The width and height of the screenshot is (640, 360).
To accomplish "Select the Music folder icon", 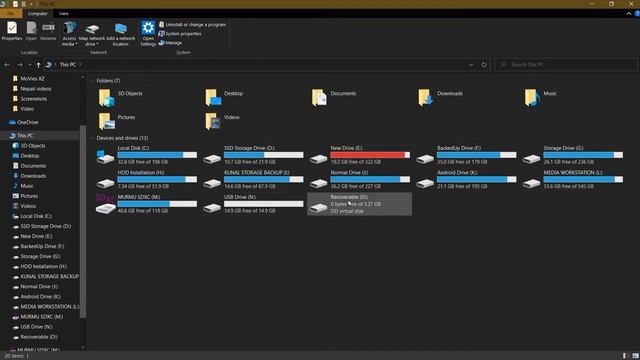I will pyautogui.click(x=532, y=98).
